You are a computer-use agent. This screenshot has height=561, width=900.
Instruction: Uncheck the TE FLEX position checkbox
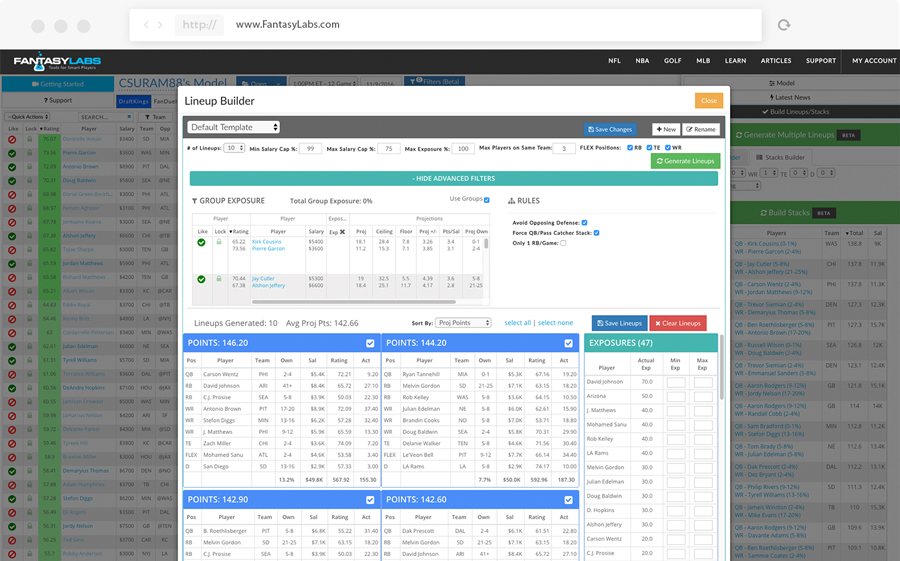[x=649, y=148]
